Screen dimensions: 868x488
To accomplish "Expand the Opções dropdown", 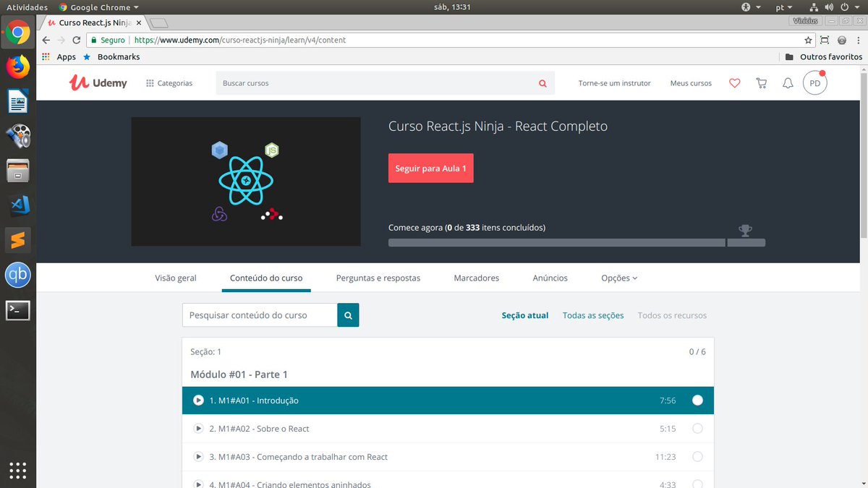I will pyautogui.click(x=619, y=278).
